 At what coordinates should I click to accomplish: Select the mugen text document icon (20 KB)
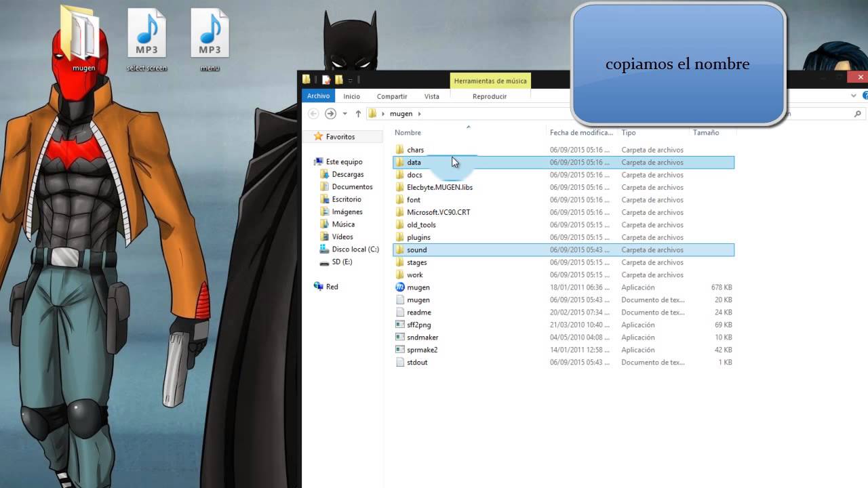400,300
